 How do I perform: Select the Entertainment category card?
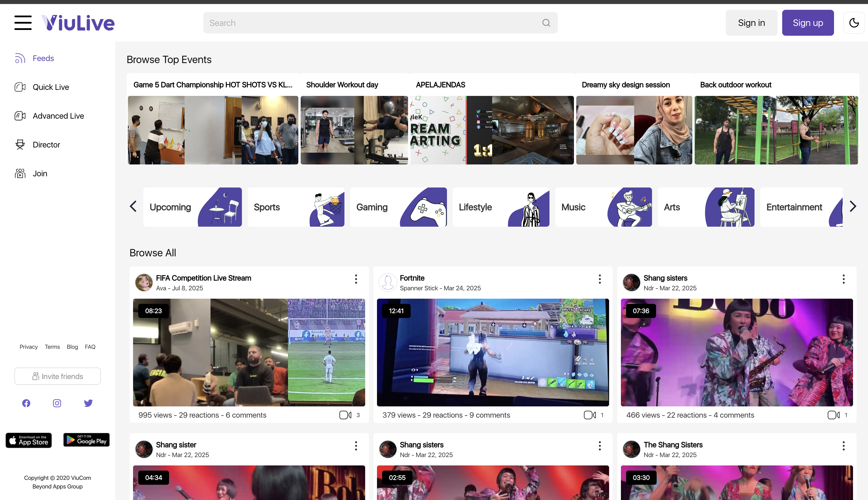pyautogui.click(x=801, y=207)
